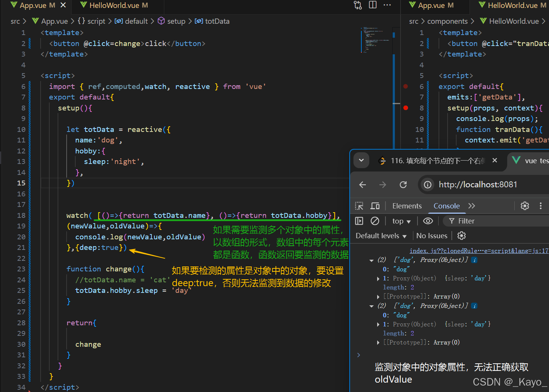Collapse the first logged array in console
549x392 pixels.
pyautogui.click(x=372, y=260)
